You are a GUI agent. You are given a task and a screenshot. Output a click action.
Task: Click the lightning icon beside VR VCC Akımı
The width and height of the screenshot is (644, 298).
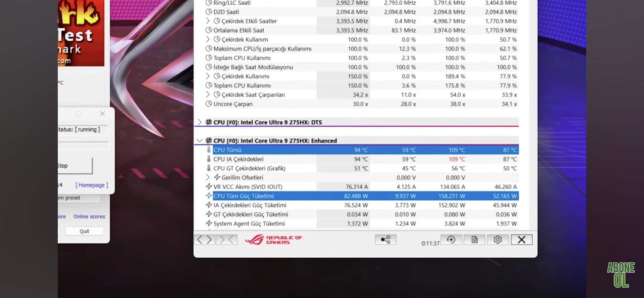209,186
